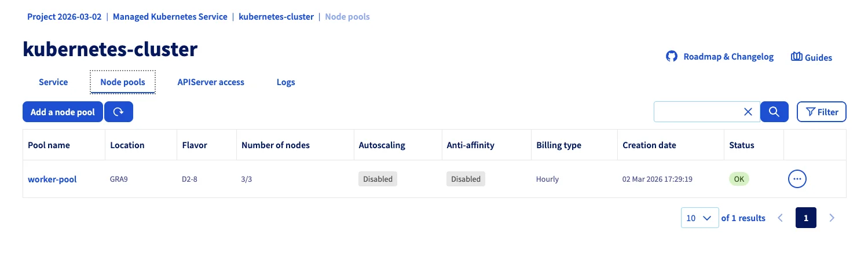Select the Logs tab

pos(286,82)
